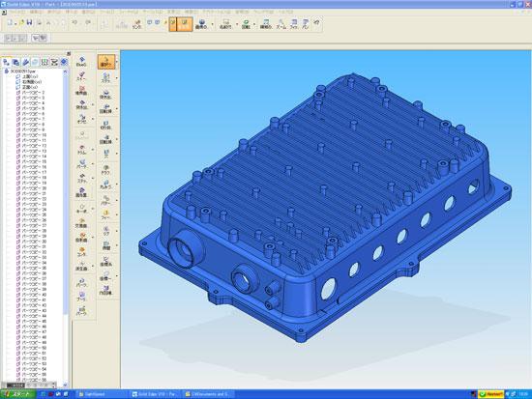Choose the 面を置換 replace face tool
This screenshot has height=399, width=532.
click(82, 192)
